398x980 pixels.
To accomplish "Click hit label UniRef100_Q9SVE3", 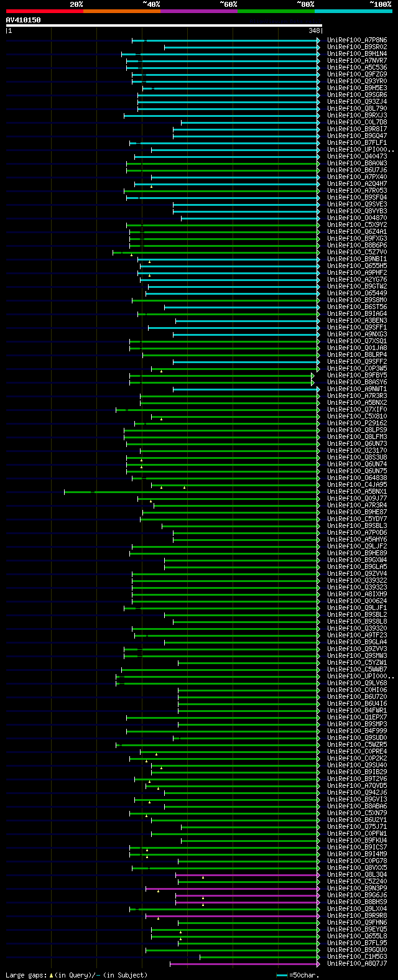I will 357,205.
